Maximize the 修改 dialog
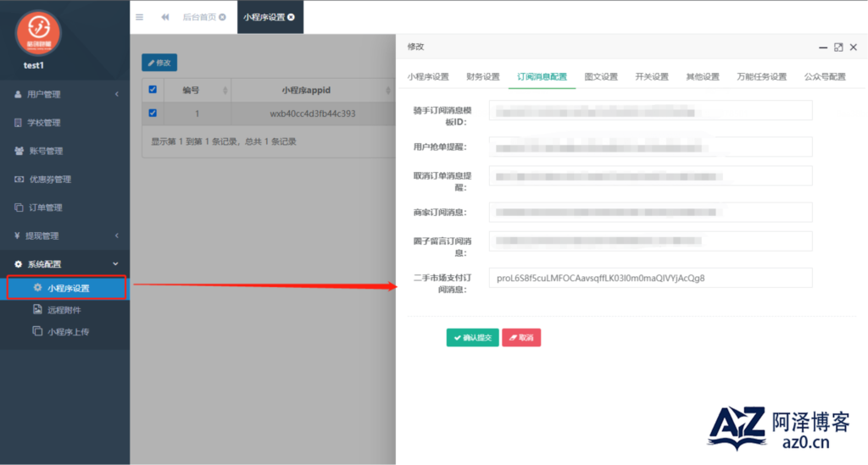Viewport: 868px width, 465px height. pos(838,47)
